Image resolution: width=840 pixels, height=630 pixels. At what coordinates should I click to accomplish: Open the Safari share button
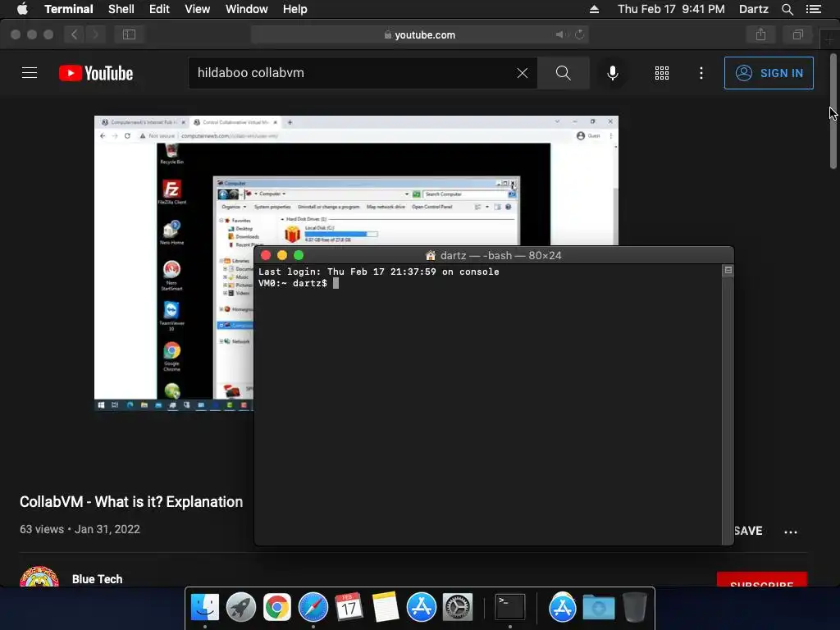tap(760, 34)
